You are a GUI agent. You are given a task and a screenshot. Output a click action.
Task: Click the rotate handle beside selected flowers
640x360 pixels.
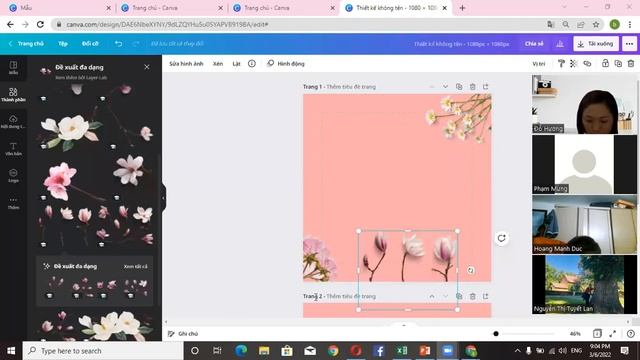click(471, 270)
